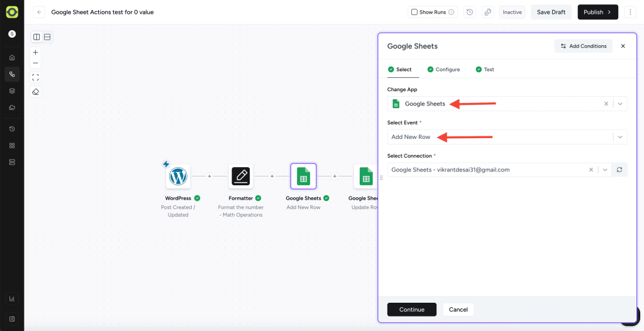
Task: Add step between Formatter and Google Sheets
Action: coord(272,176)
